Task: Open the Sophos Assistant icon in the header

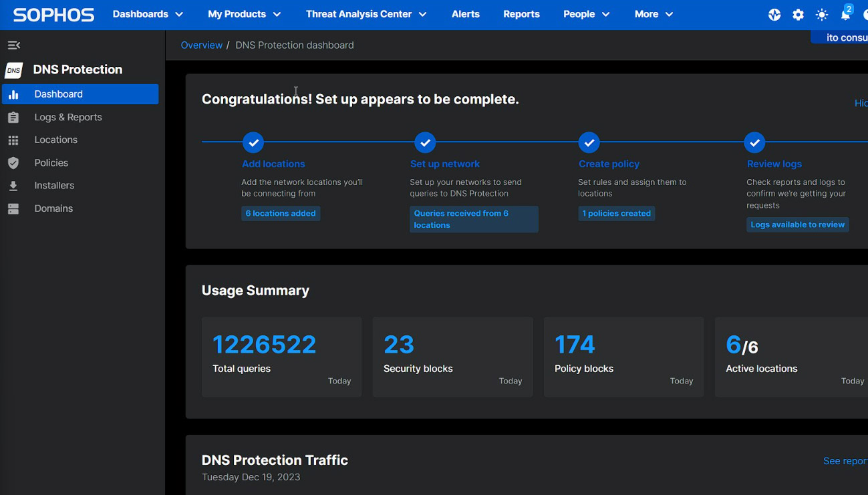Action: point(774,15)
